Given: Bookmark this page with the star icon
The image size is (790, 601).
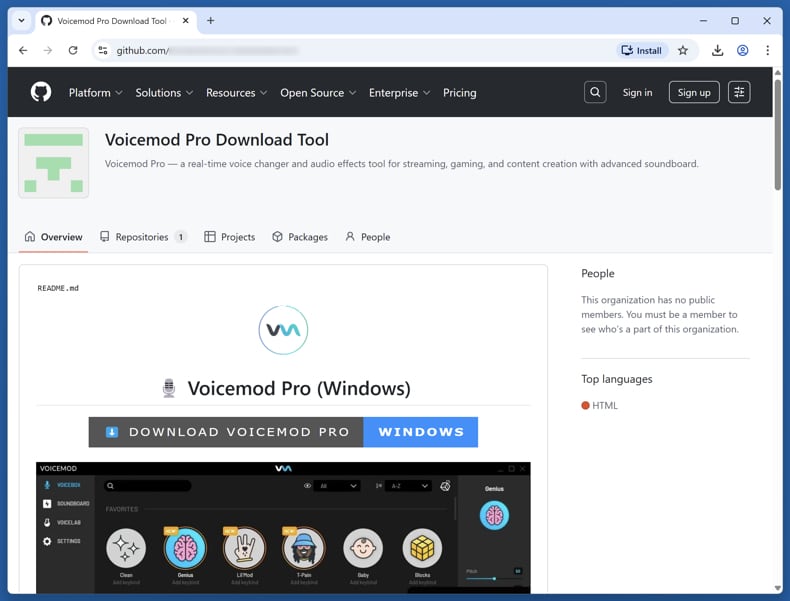Looking at the screenshot, I should (x=683, y=50).
